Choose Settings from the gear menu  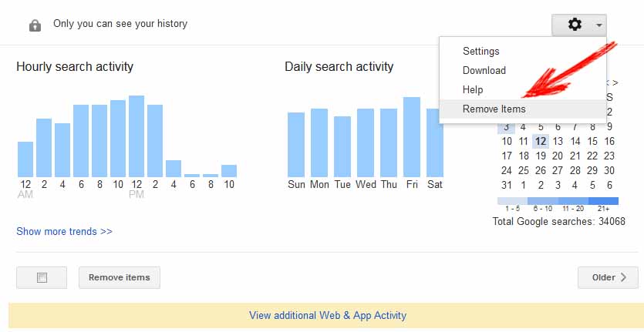(480, 52)
